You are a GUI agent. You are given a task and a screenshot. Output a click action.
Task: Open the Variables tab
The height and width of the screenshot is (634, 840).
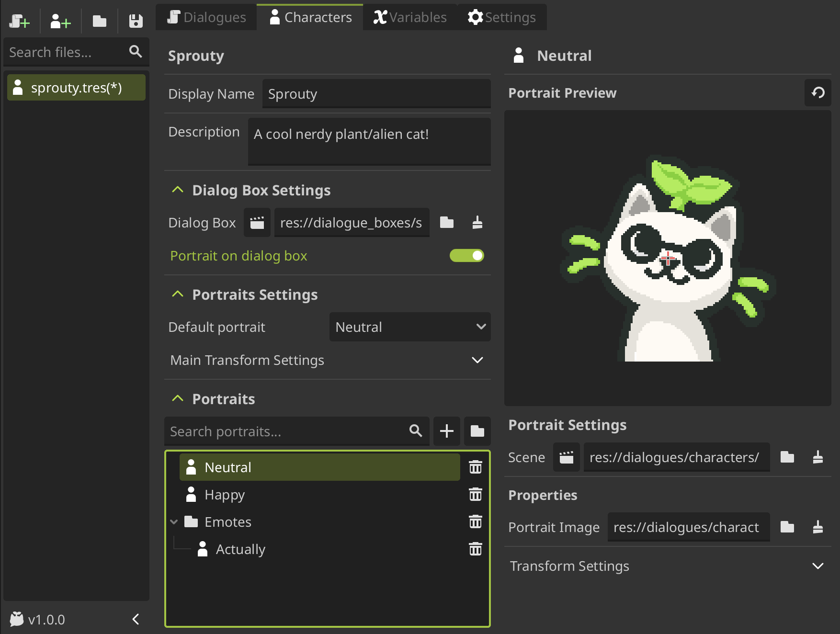coord(410,17)
